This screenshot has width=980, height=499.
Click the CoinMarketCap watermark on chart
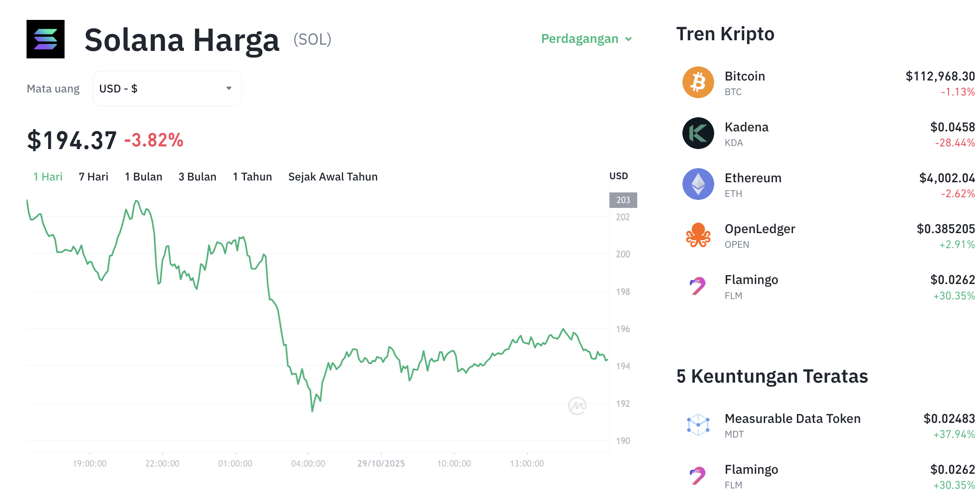click(577, 406)
